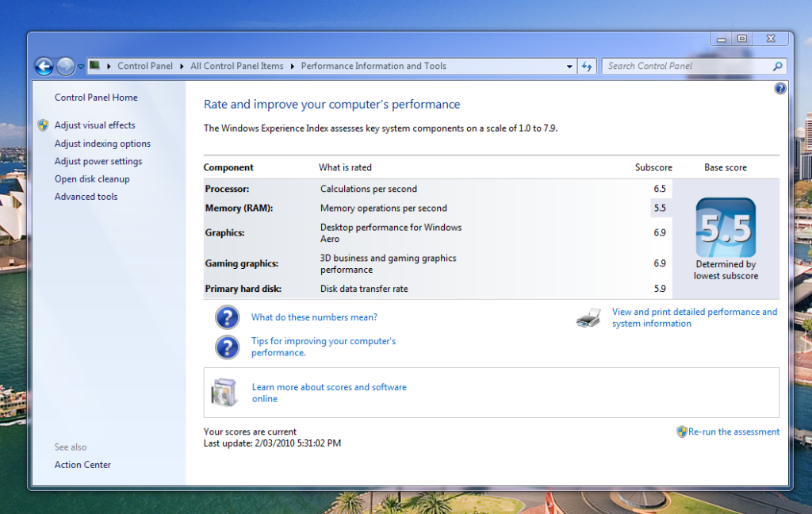
Task: Go back with the blue Back arrow
Action: (44, 67)
